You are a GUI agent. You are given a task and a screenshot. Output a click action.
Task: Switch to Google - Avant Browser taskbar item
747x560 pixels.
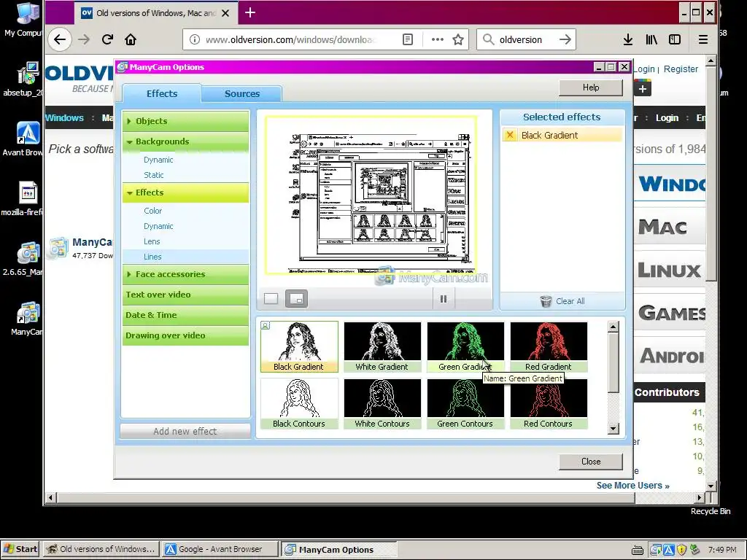220,549
